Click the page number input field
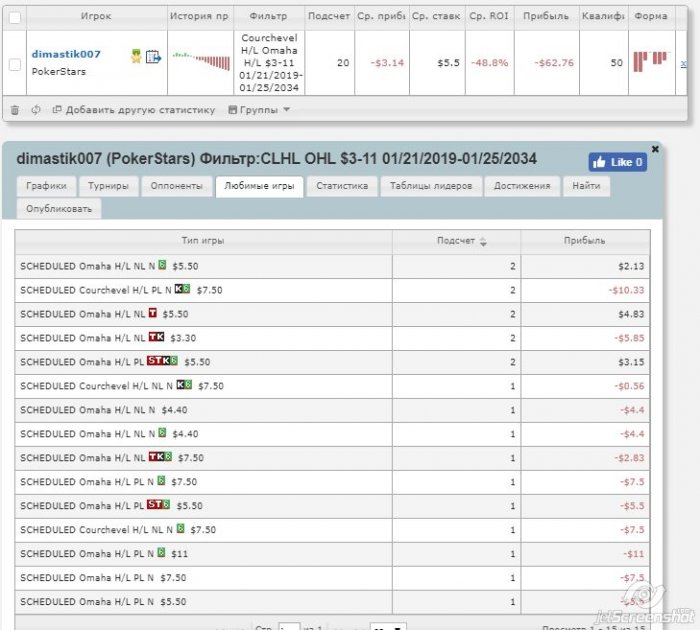700x630 pixels. (x=289, y=626)
